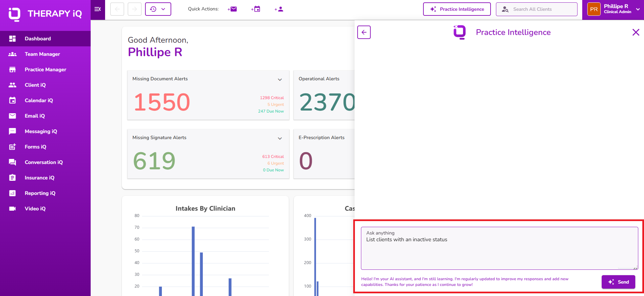The image size is (644, 296).
Task: Click the Practice Intelligence panel logo icon
Action: pyautogui.click(x=459, y=32)
